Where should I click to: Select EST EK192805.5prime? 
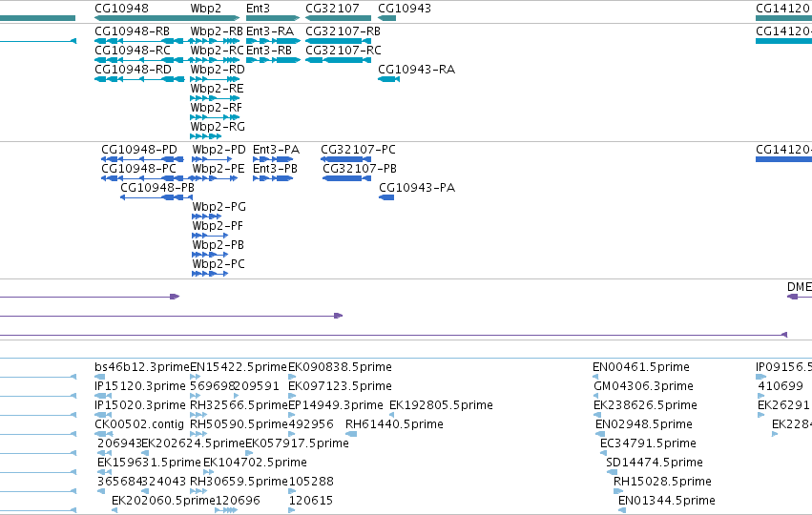pos(391,415)
